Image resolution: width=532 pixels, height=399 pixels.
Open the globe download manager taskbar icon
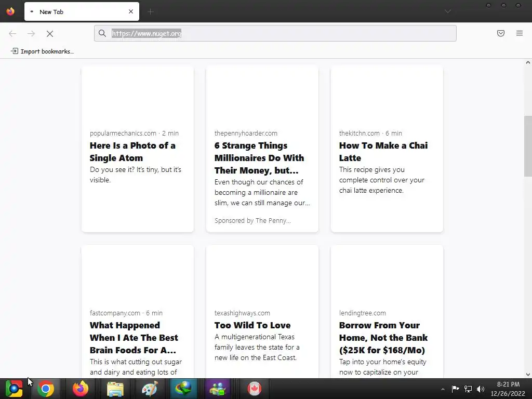tap(183, 389)
